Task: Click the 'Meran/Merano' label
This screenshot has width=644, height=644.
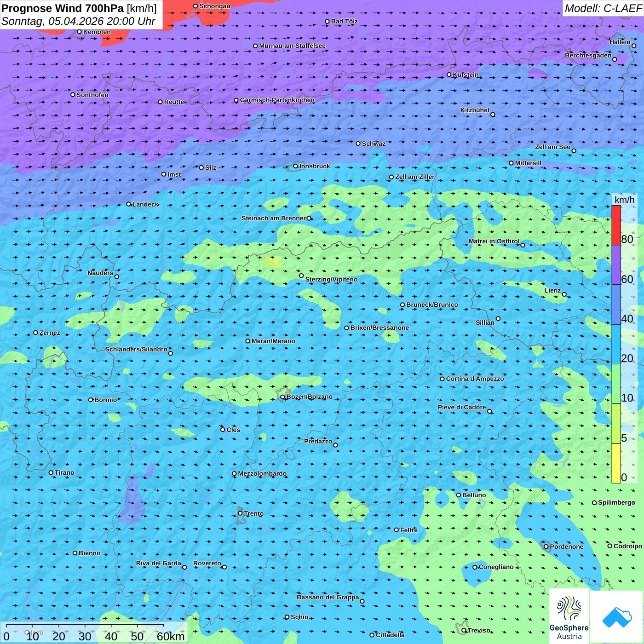Action: point(273,341)
